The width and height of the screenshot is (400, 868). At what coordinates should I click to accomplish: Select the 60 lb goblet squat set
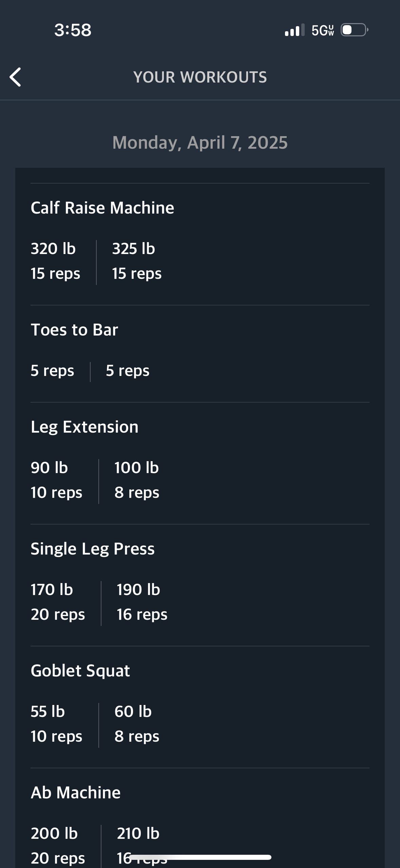tap(137, 724)
